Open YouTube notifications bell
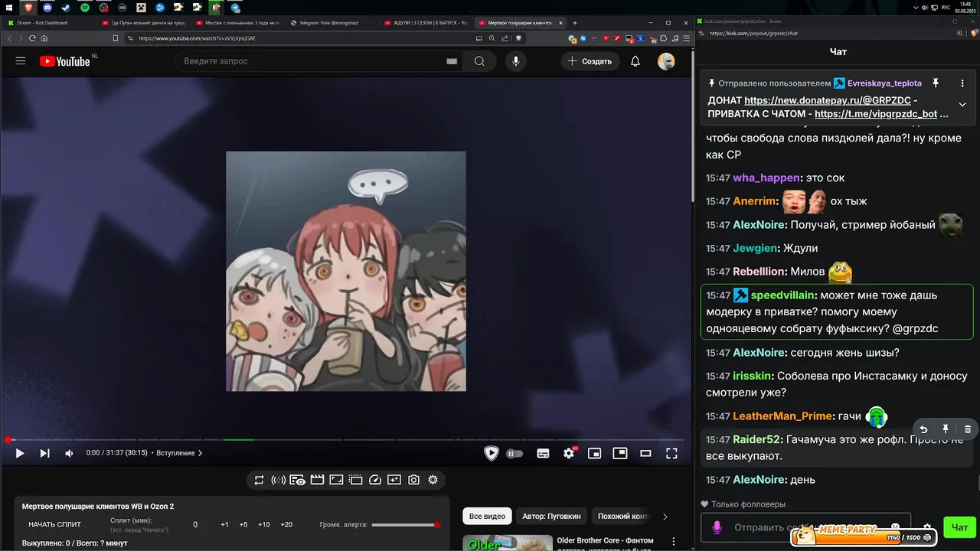The image size is (980, 551). point(635,61)
